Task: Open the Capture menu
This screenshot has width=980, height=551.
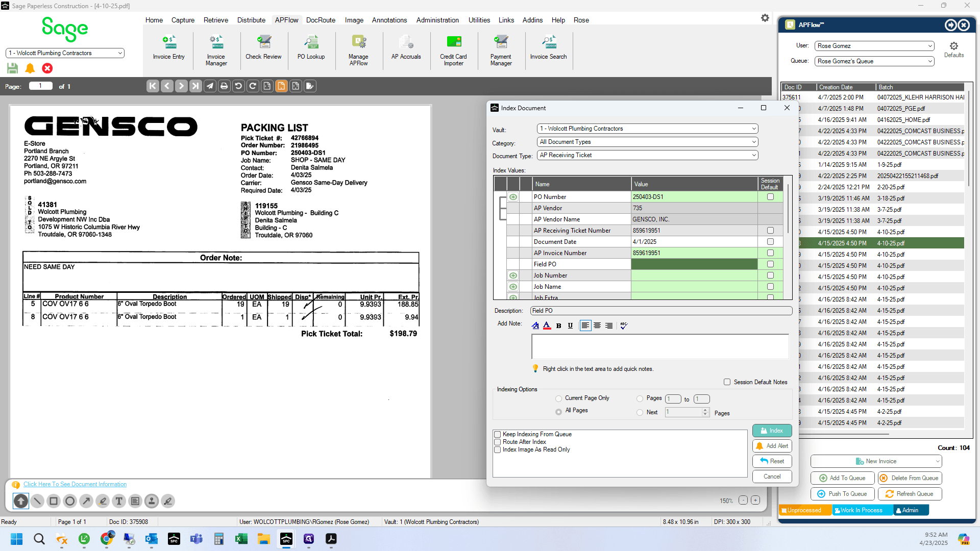Action: tap(183, 20)
